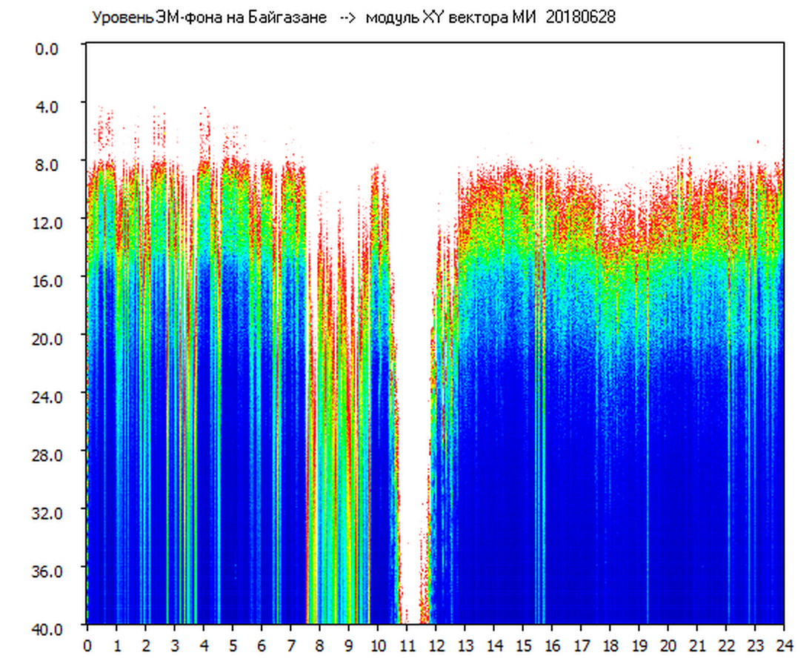Click the arrow symbol in the title

pyautogui.click(x=347, y=18)
